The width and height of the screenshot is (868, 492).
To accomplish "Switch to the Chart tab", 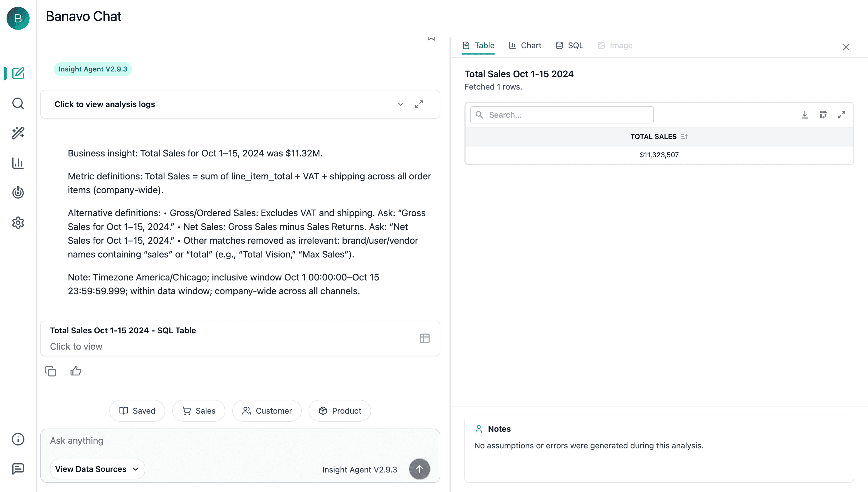I will pos(525,45).
